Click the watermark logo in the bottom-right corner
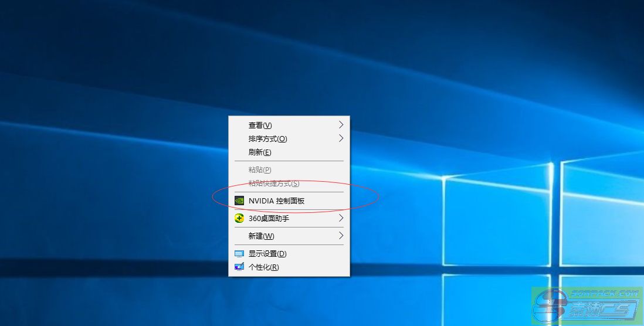 [587, 305]
